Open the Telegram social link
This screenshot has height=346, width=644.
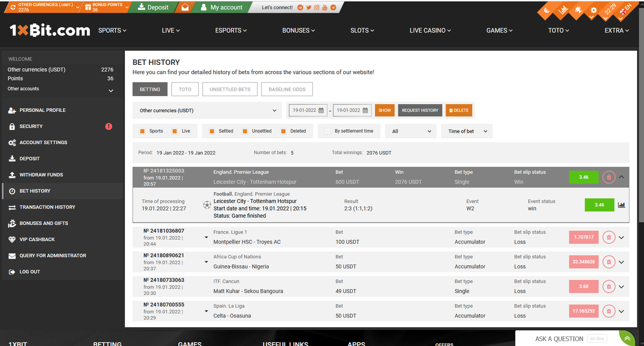333,8
